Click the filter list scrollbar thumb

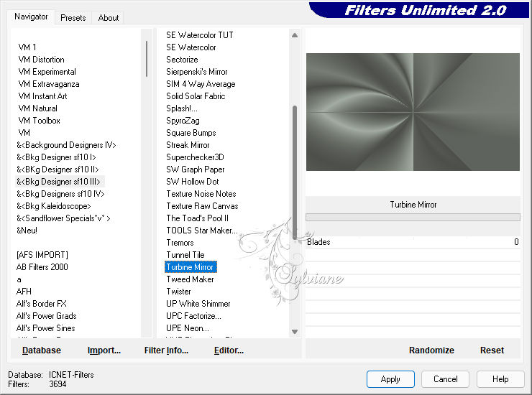coord(295,172)
